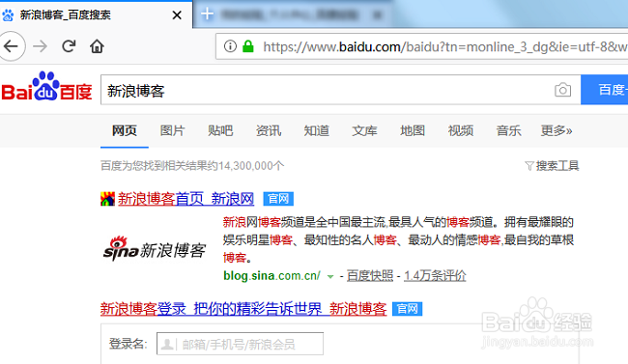Open the blog.sina.com.cn/ URL link
628x364 pixels.
(x=271, y=275)
